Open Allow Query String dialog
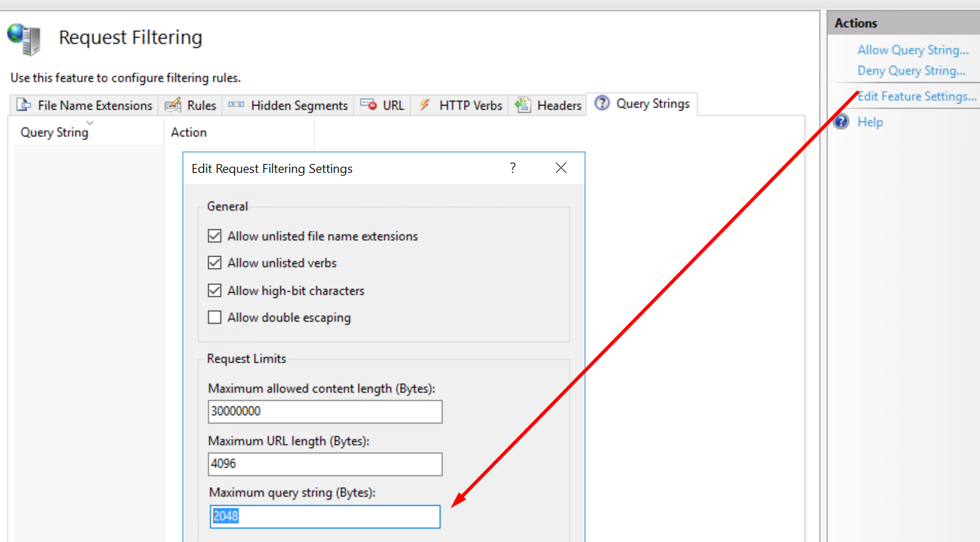Image resolution: width=980 pixels, height=542 pixels. (913, 49)
